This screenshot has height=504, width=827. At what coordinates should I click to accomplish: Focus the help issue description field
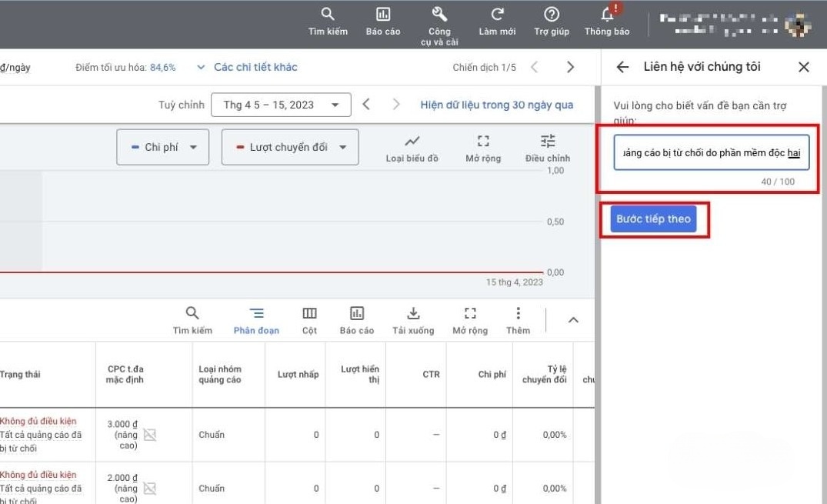tap(712, 152)
